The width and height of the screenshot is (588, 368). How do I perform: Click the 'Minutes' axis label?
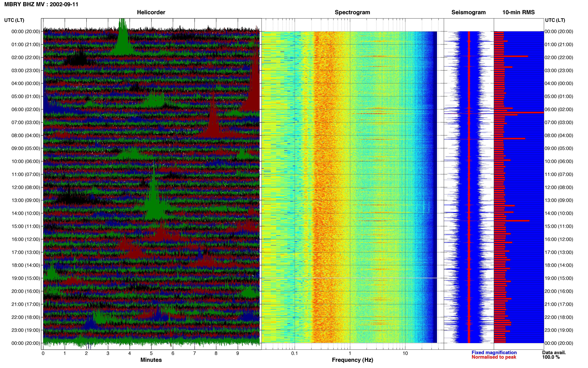(151, 360)
